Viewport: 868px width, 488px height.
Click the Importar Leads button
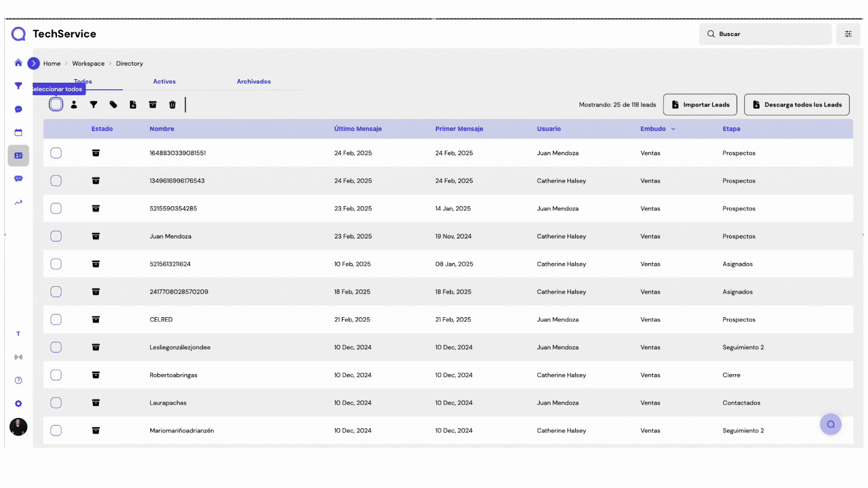pyautogui.click(x=700, y=105)
